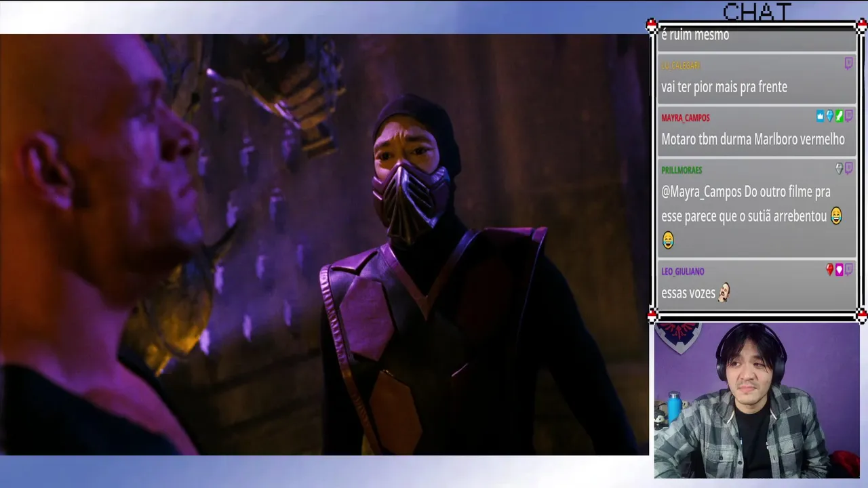This screenshot has height=488, width=868.
Task: Click the @Mayra_Campos mention in the chat message
Action: pos(701,192)
